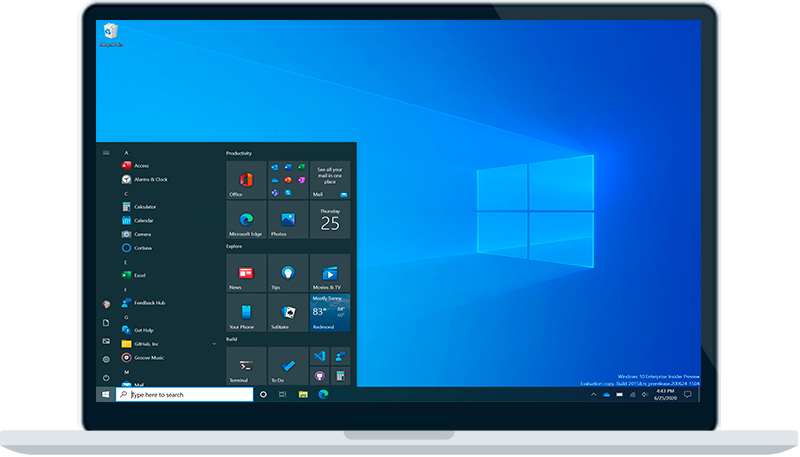Open the small Calculator tile in Build
This screenshot has width=800, height=457.
[340, 376]
